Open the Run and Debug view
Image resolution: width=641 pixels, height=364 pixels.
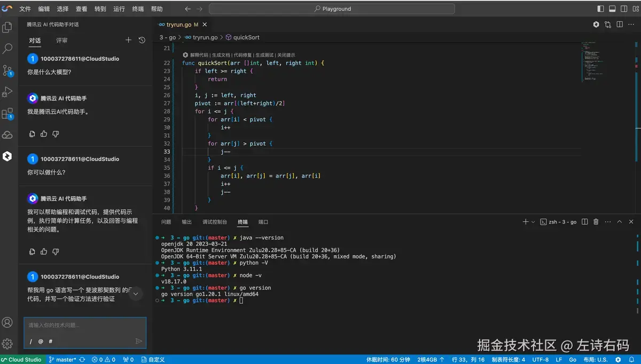point(7,92)
